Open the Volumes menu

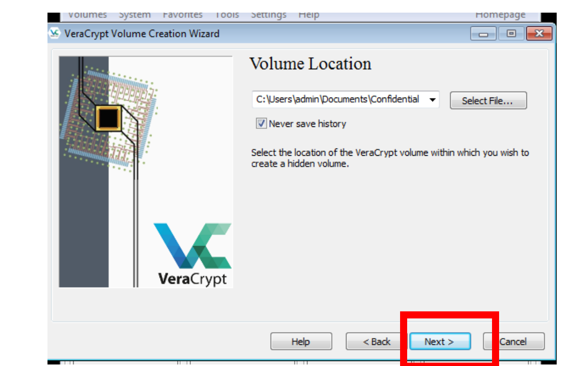(x=87, y=15)
